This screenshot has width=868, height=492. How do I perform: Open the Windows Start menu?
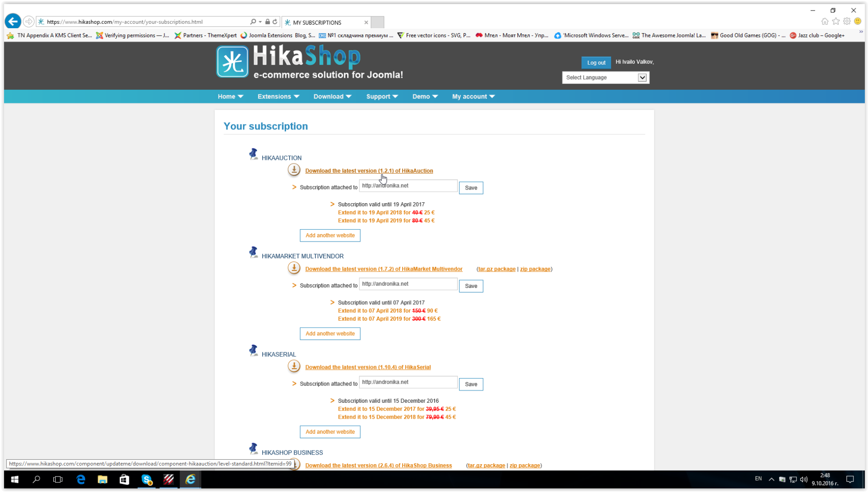[15, 479]
